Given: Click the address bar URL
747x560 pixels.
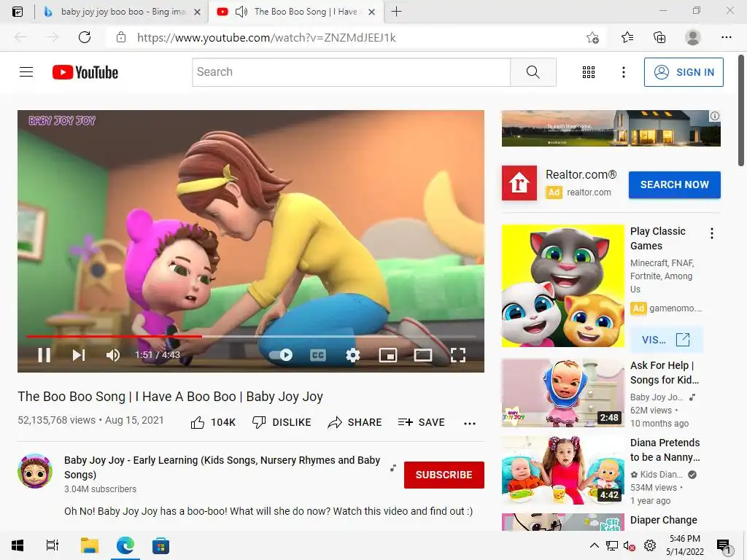Looking at the screenshot, I should tap(266, 38).
